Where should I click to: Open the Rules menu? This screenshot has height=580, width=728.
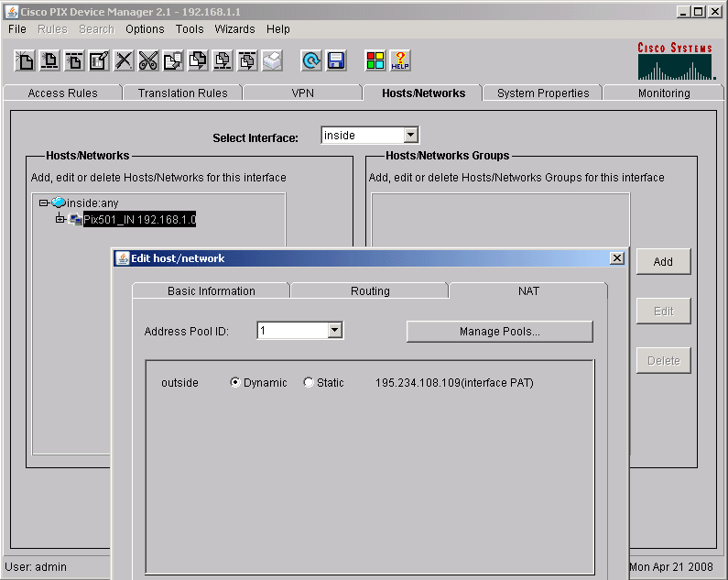click(x=52, y=28)
